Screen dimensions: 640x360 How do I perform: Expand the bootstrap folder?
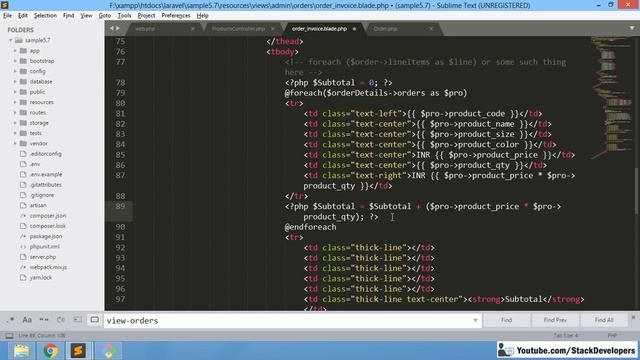click(15, 61)
